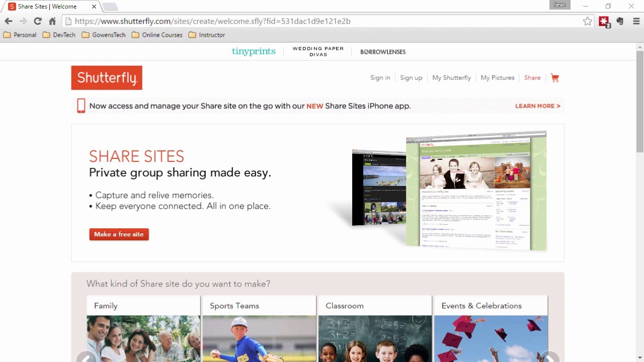The width and height of the screenshot is (644, 362).
Task: Open the My Pictures menu item
Action: [498, 78]
